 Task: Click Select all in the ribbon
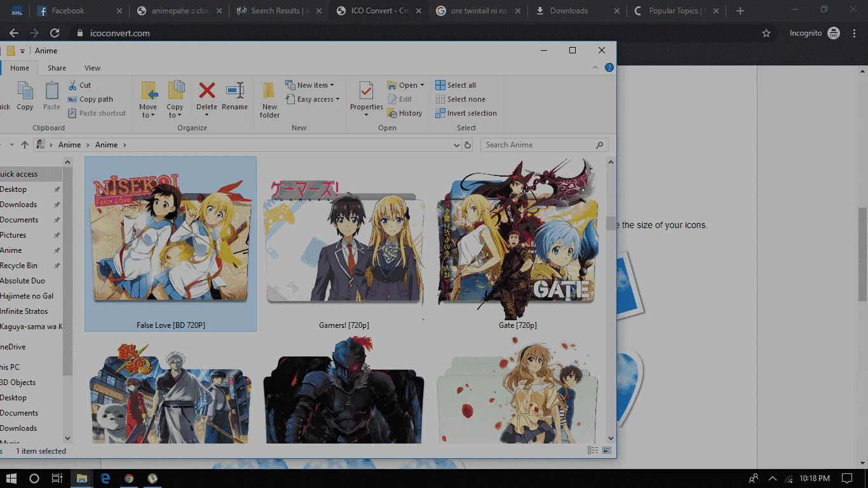pos(456,85)
